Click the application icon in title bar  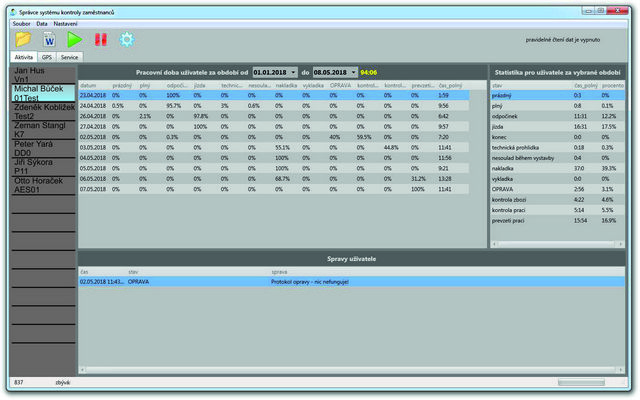click(13, 12)
